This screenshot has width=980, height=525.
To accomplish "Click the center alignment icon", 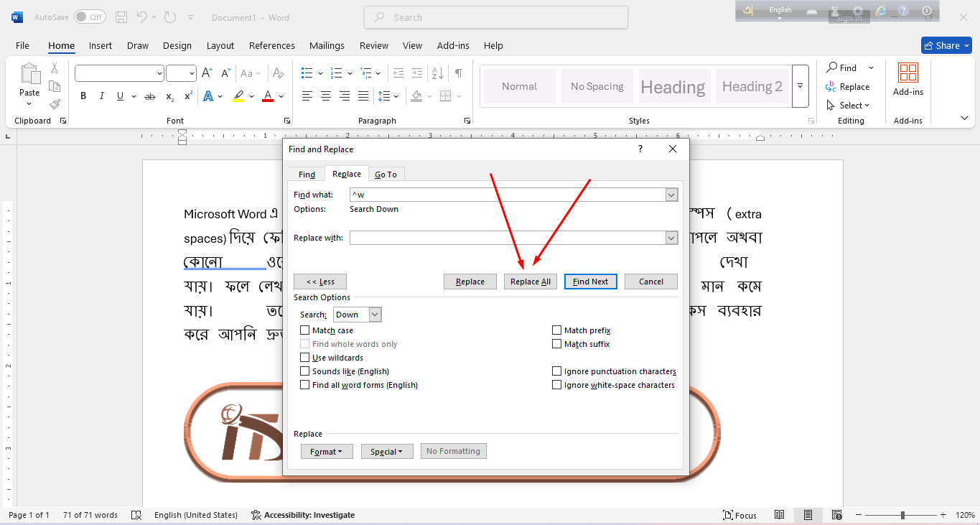I will (325, 95).
